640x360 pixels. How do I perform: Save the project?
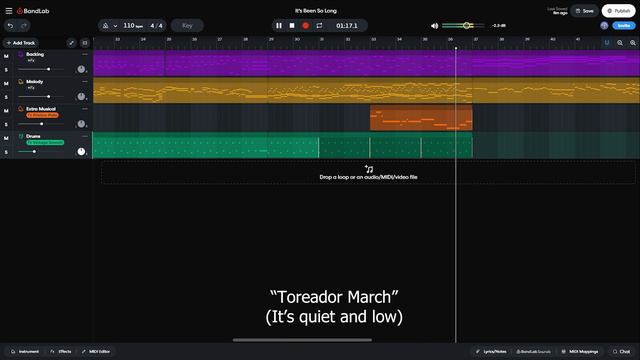(584, 11)
